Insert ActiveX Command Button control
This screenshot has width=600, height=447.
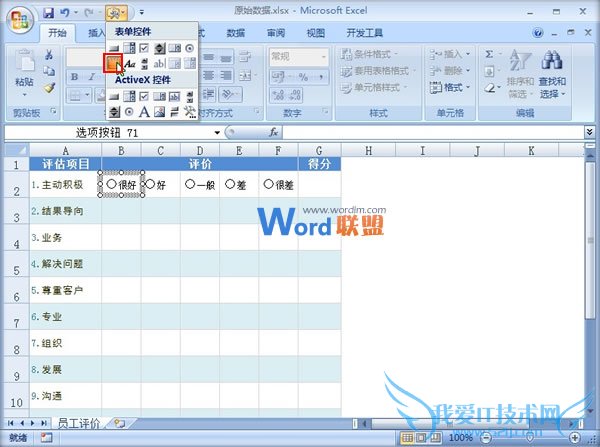[114, 96]
